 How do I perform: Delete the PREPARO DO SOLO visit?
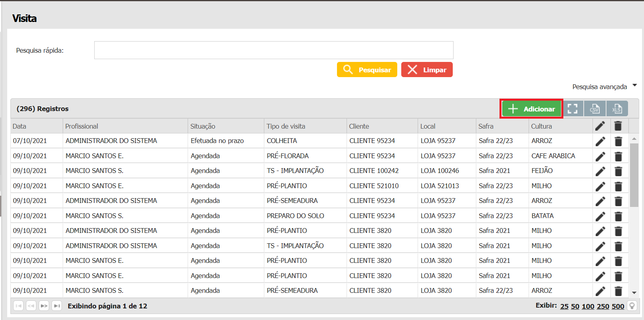pos(618,216)
